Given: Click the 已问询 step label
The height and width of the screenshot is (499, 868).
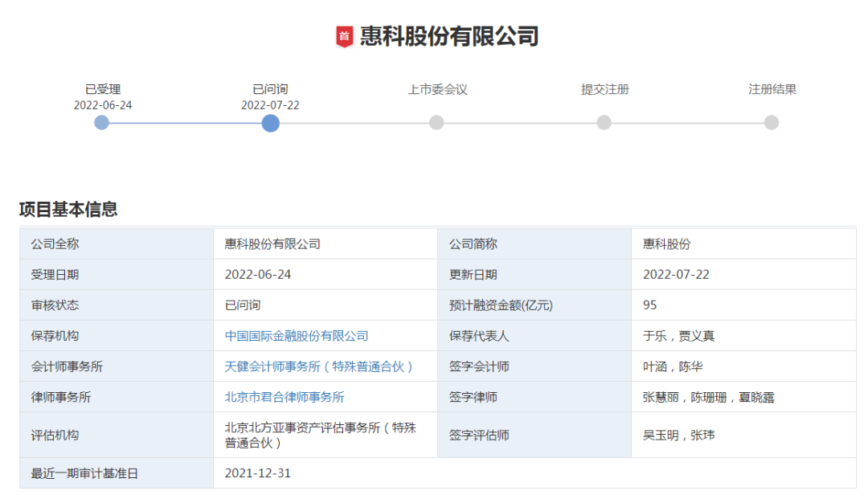Looking at the screenshot, I should (270, 89).
